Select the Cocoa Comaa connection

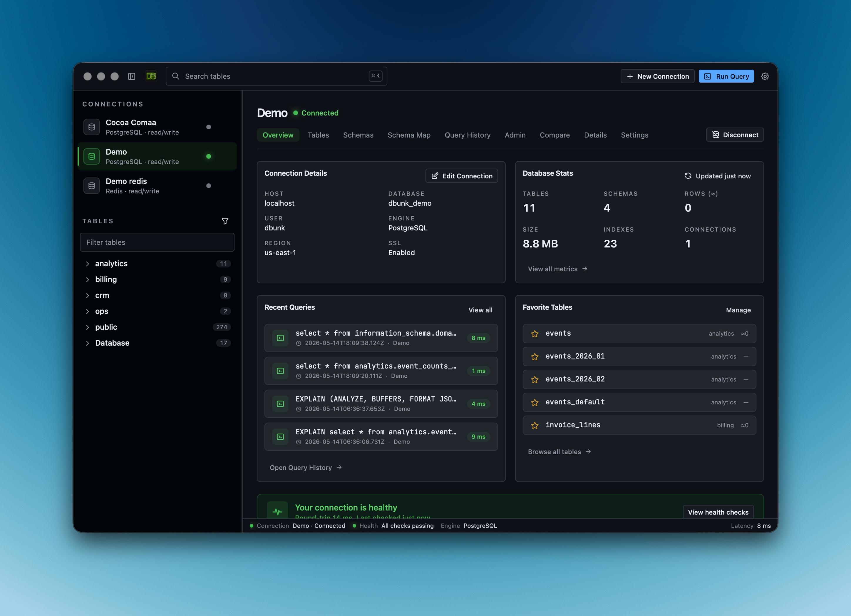point(157,127)
